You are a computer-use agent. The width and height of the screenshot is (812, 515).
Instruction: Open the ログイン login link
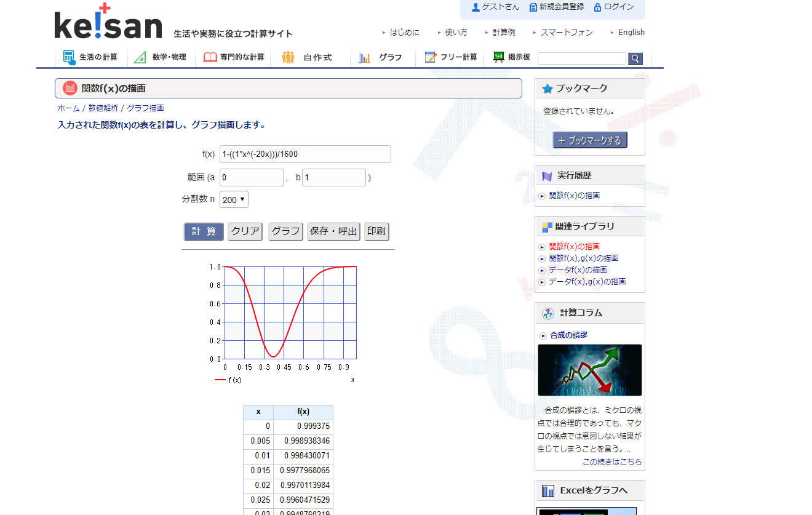(614, 7)
